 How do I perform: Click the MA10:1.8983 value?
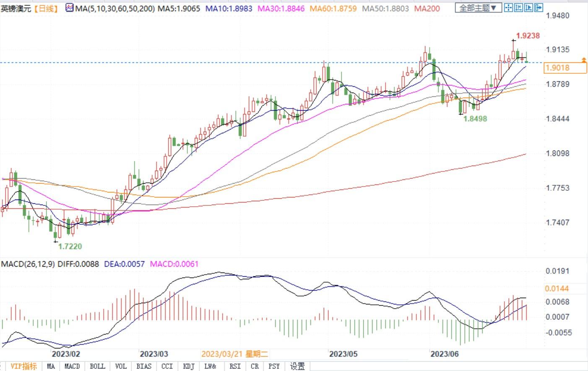(x=229, y=8)
